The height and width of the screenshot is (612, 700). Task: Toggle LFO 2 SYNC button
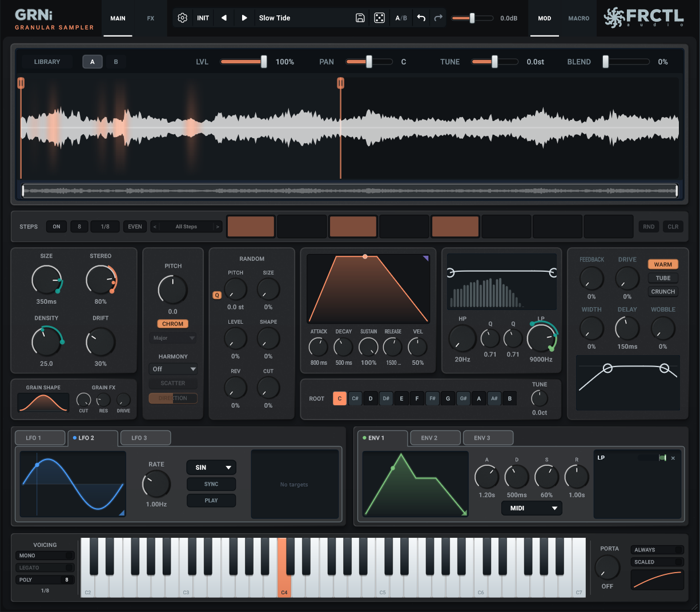(x=211, y=484)
